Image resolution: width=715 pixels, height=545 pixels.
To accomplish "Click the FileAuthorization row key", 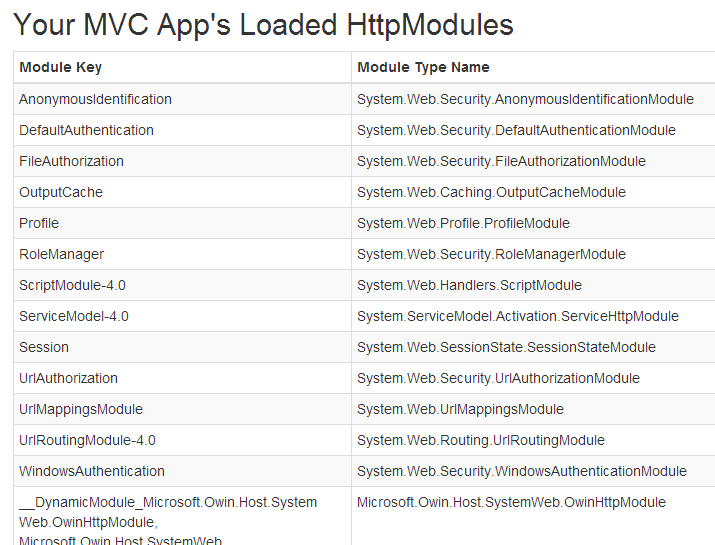I will pyautogui.click(x=71, y=161).
